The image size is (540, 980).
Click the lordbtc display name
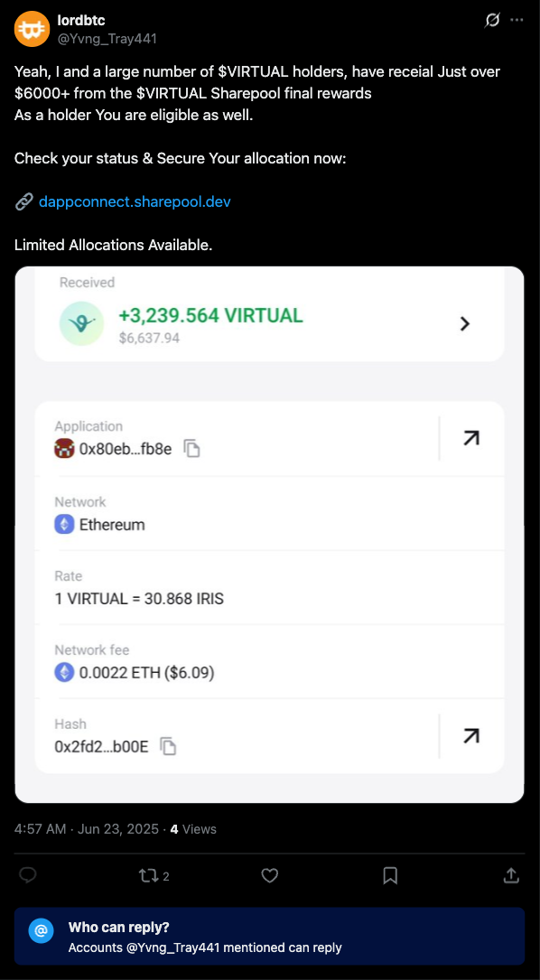80,22
